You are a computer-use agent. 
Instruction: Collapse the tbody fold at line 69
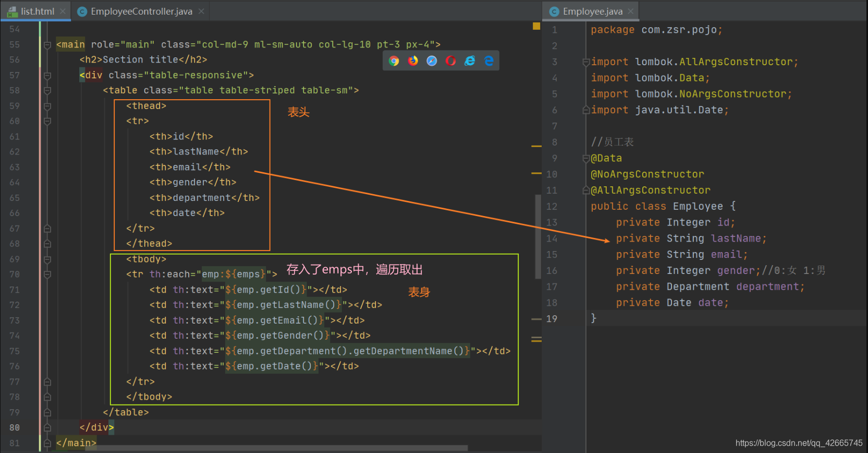[x=47, y=259]
